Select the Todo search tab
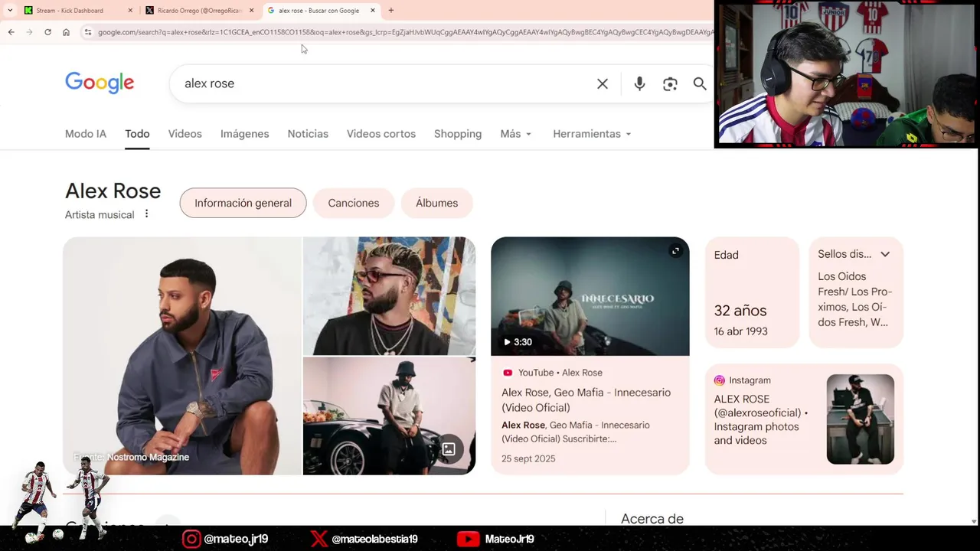The height and width of the screenshot is (551, 980). (137, 134)
